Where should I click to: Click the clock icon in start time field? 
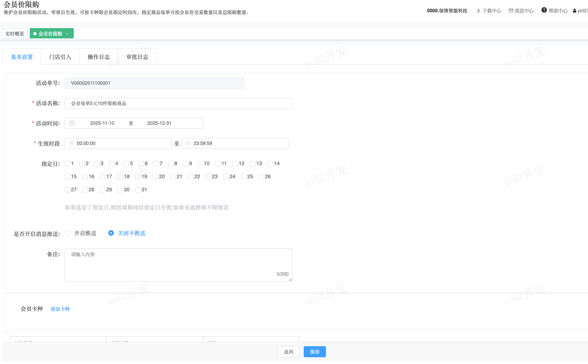click(x=72, y=143)
